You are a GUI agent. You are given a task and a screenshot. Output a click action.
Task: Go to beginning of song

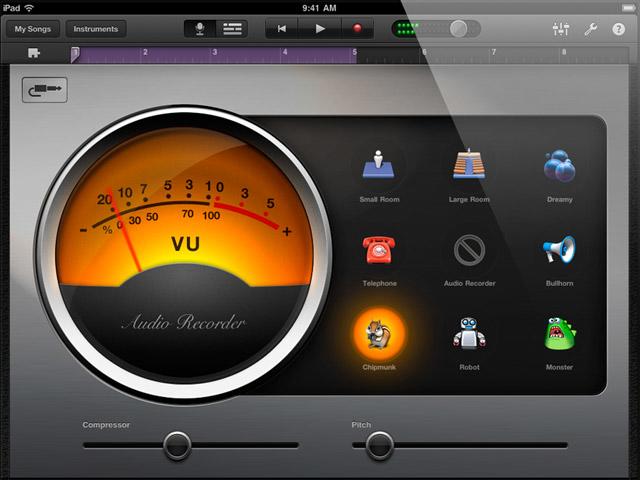[x=282, y=29]
